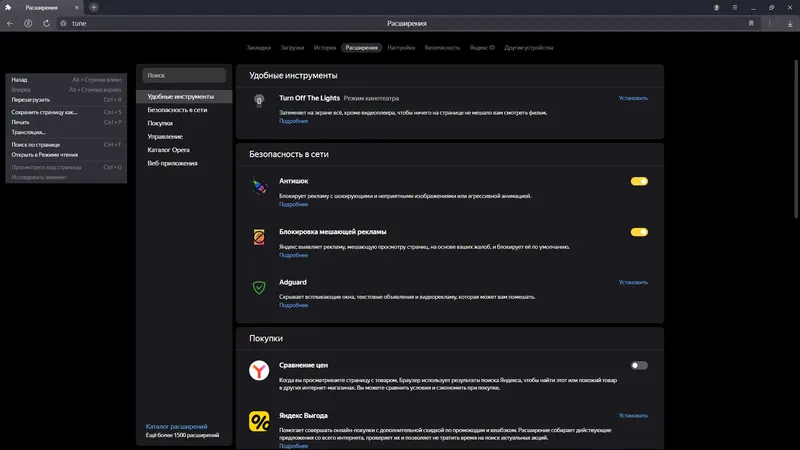The image size is (800, 450).
Task: Open the downloads arrow icon
Action: [x=790, y=23]
